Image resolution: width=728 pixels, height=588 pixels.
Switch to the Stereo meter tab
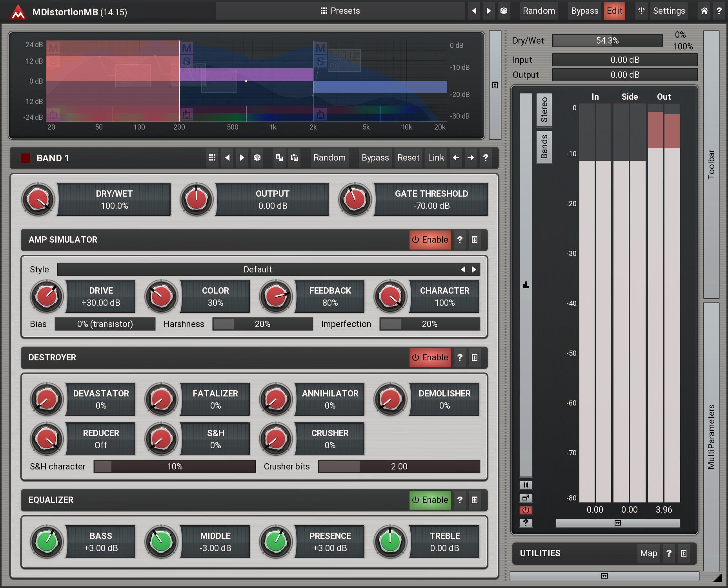(544, 110)
